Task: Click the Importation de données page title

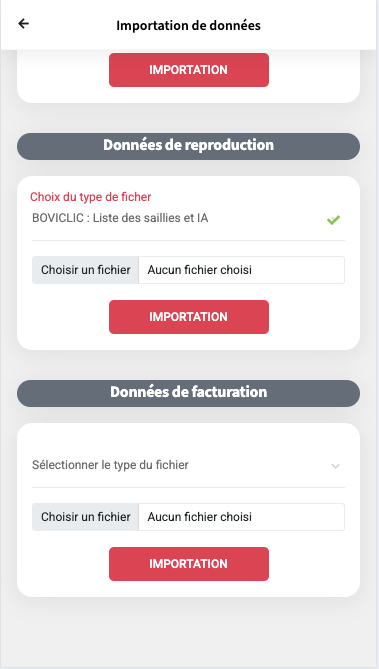Action: click(x=188, y=25)
